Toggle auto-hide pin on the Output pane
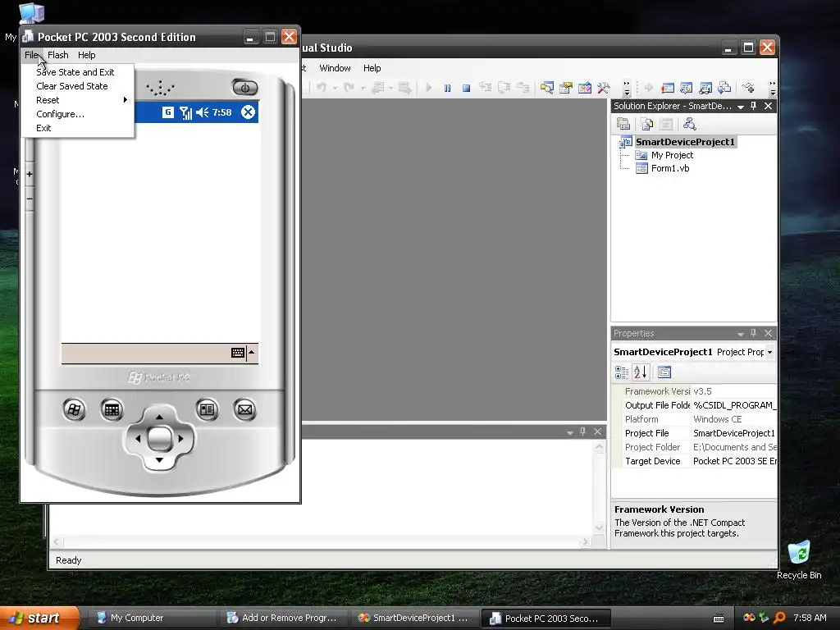Screen dimensions: 840x630 tap(583, 431)
